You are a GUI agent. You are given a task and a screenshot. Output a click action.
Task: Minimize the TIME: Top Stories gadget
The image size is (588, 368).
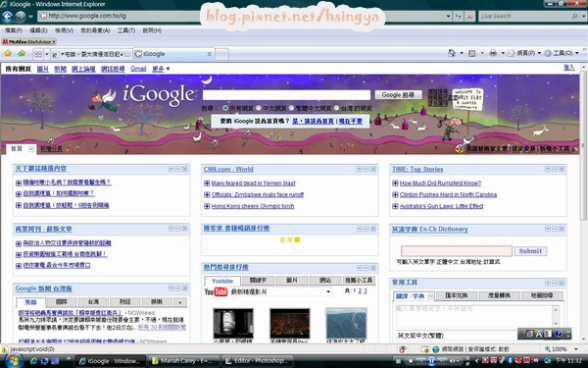click(555, 169)
